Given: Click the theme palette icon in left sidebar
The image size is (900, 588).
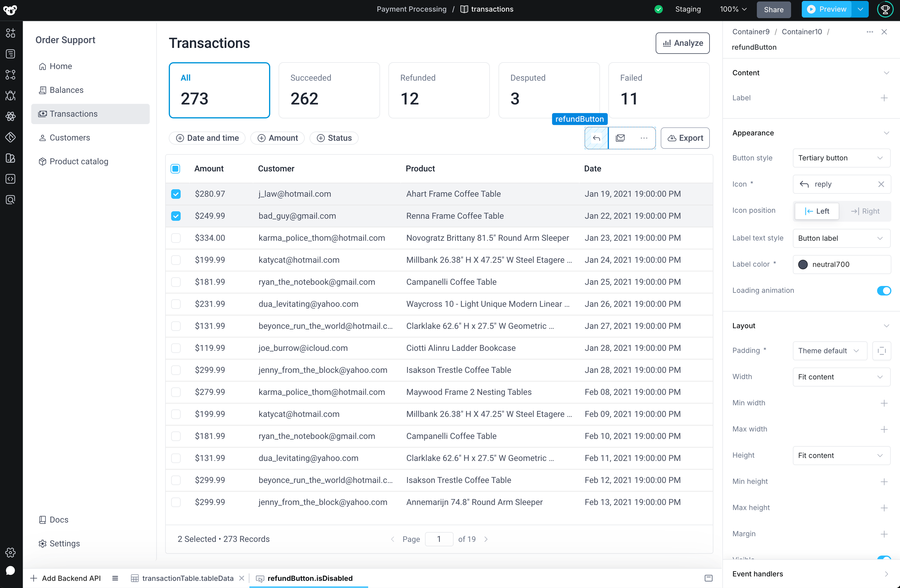Looking at the screenshot, I should point(10,158).
